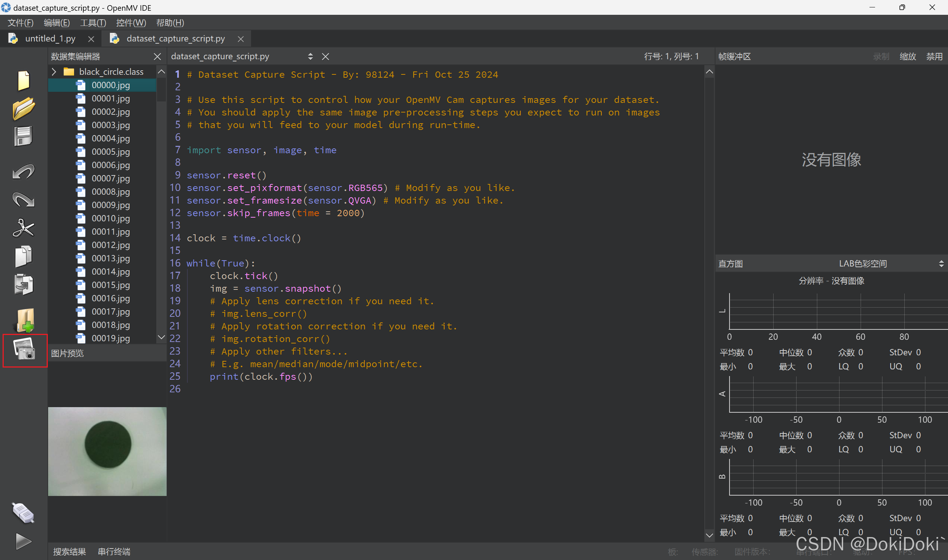
Task: Open the dataset_capture_script.py document selector dropdown
Action: click(310, 57)
